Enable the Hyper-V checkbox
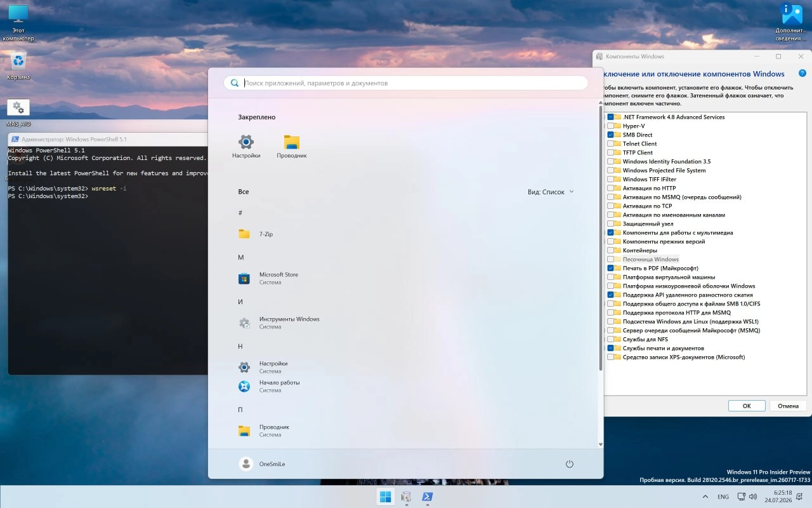Image resolution: width=812 pixels, height=508 pixels. [610, 126]
